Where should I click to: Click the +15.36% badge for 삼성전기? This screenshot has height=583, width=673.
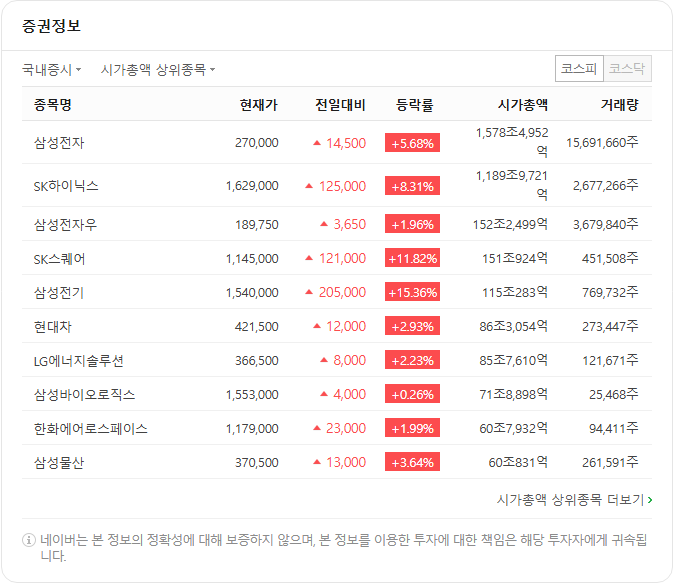coord(412,292)
